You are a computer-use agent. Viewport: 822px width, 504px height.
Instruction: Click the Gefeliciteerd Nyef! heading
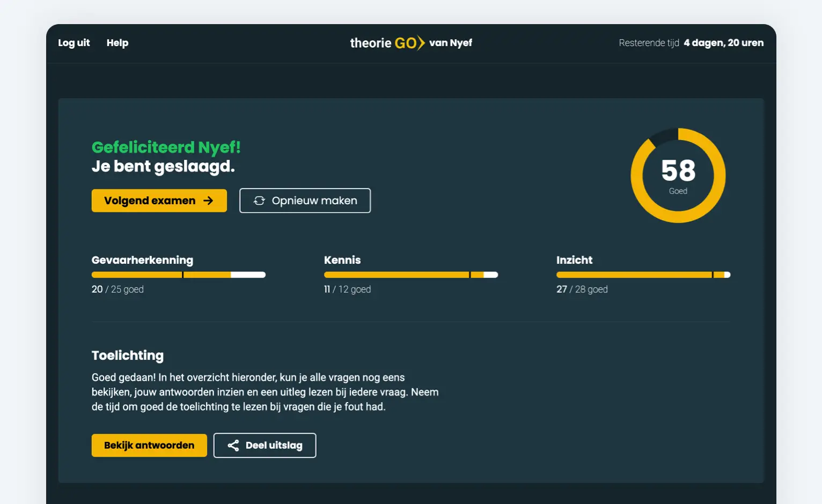166,147
